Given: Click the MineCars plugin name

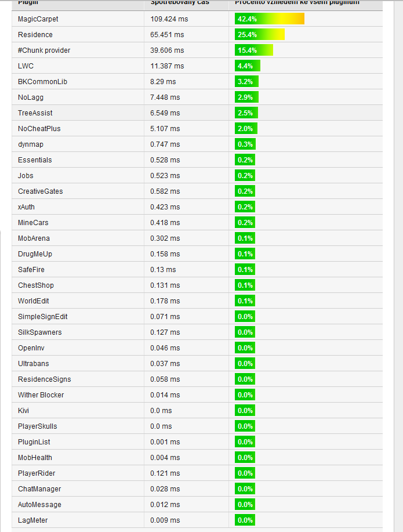Looking at the screenshot, I should coord(33,223).
